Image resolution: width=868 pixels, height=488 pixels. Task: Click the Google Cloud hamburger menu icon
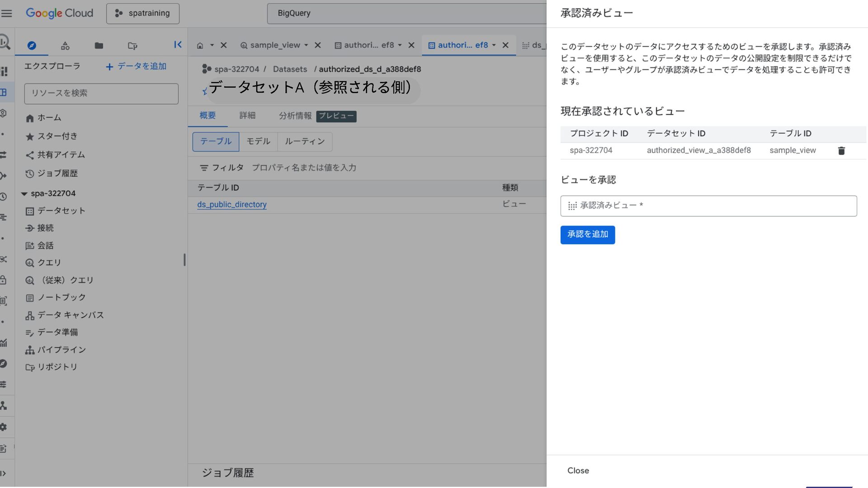click(7, 13)
